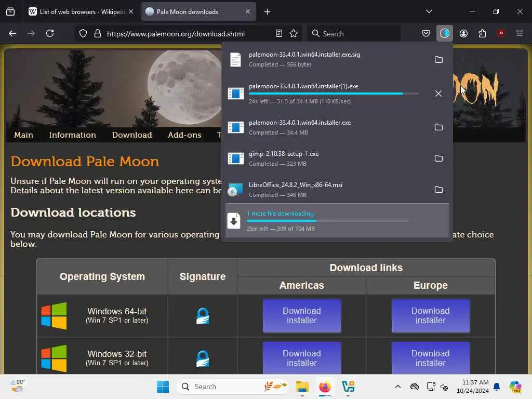This screenshot has width=532, height=399.
Task: Open a new browser tab
Action: (267, 12)
